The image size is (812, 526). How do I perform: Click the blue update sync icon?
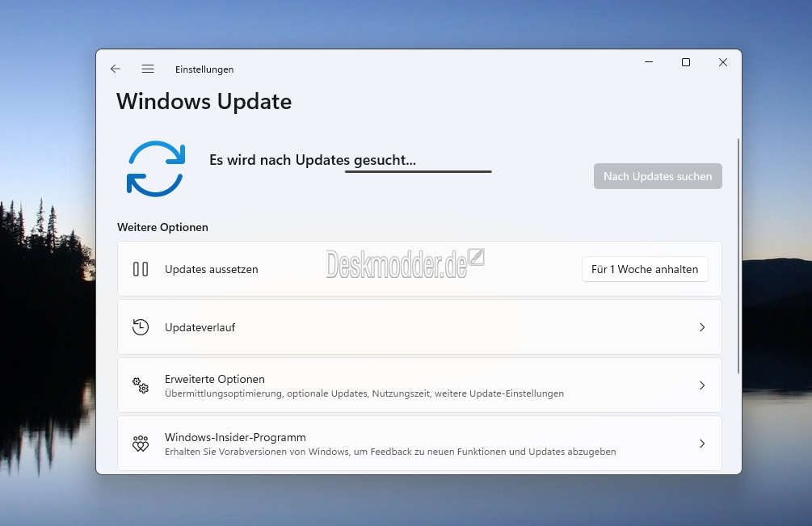(156, 169)
